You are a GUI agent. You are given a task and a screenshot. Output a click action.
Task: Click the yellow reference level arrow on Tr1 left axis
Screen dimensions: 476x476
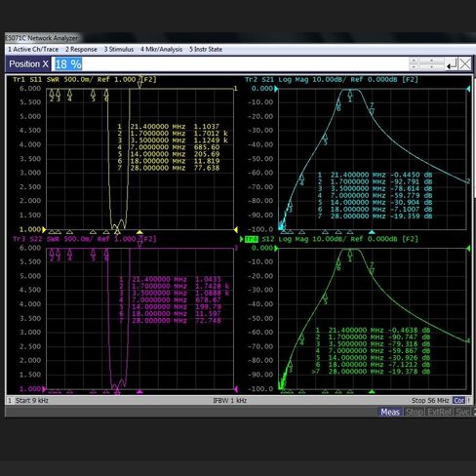[44, 229]
